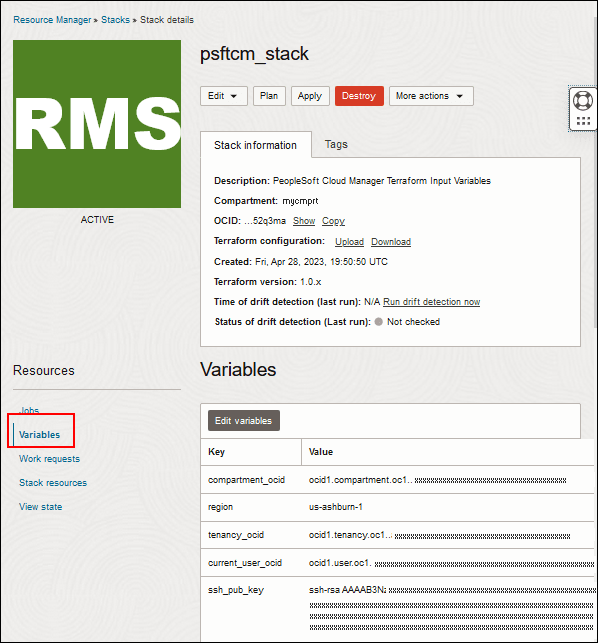This screenshot has height=643, width=598.
Task: Click the Edit variables button
Action: (244, 421)
